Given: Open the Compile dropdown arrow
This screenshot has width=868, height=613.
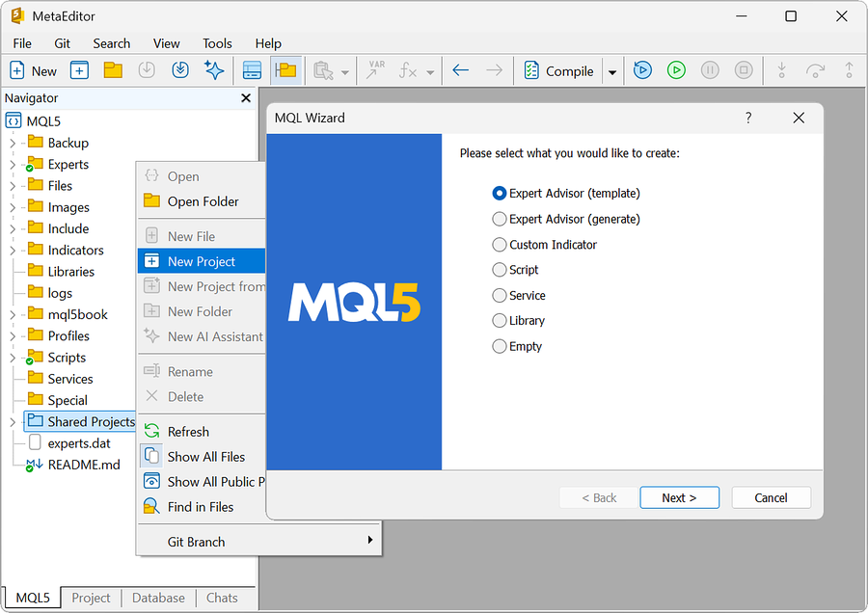Looking at the screenshot, I should click(612, 71).
